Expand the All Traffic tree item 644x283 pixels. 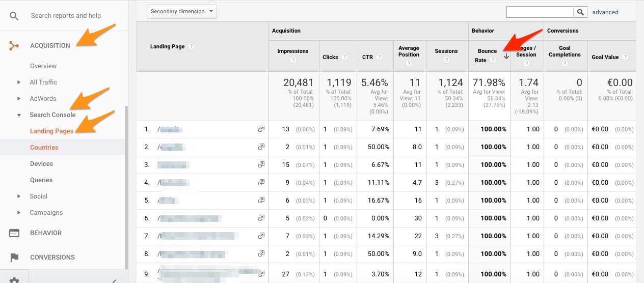point(19,82)
